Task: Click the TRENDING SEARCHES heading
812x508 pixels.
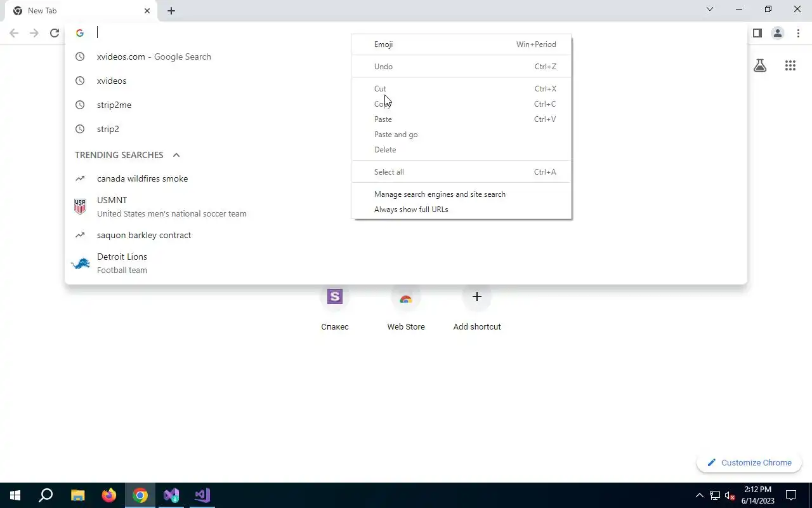Action: 119,155
